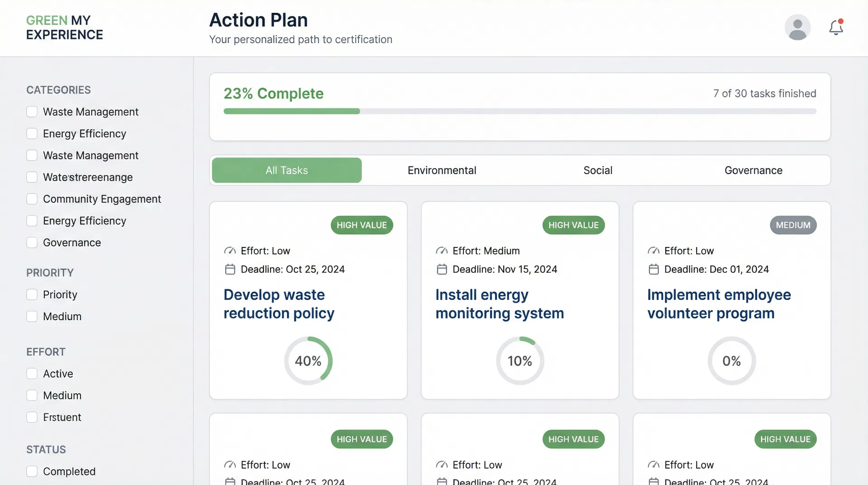
Task: Click the calendar icon on Implement employee volunteer program card
Action: coord(654,269)
